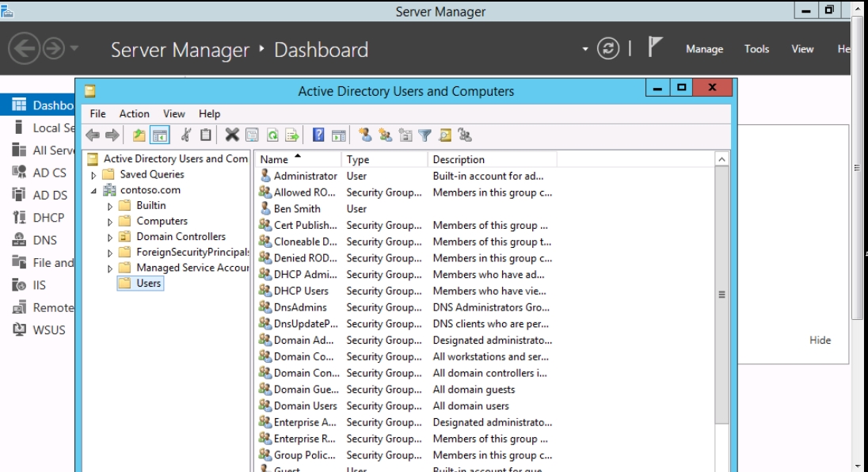
Task: Open Server Manager notifications flag
Action: pyautogui.click(x=655, y=47)
